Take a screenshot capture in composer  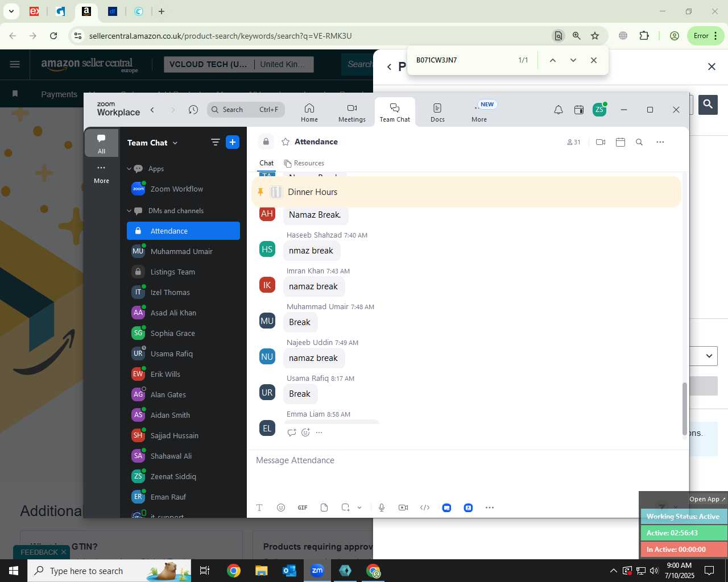coord(345,508)
